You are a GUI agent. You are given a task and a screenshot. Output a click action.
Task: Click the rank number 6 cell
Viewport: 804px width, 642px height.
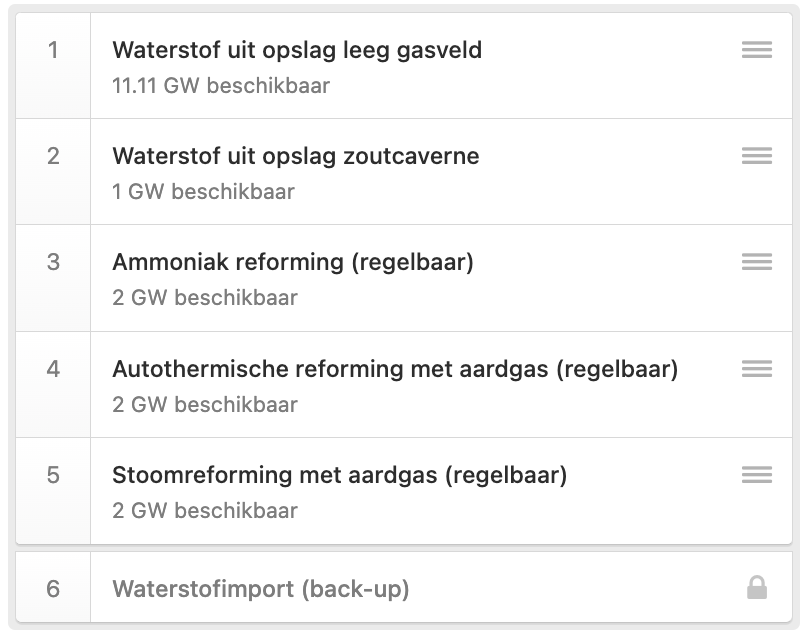click(x=53, y=588)
